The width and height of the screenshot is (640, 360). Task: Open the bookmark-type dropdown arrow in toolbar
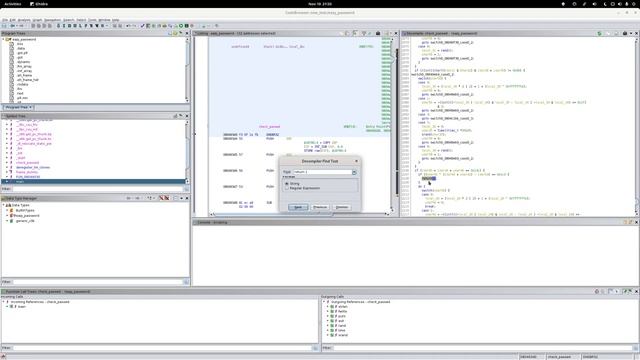(x=107, y=26)
